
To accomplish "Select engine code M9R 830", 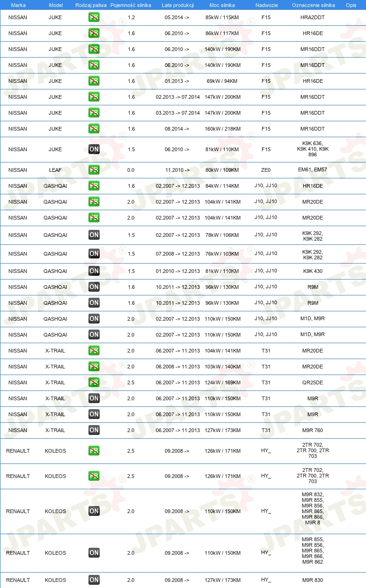I will coord(313,580).
